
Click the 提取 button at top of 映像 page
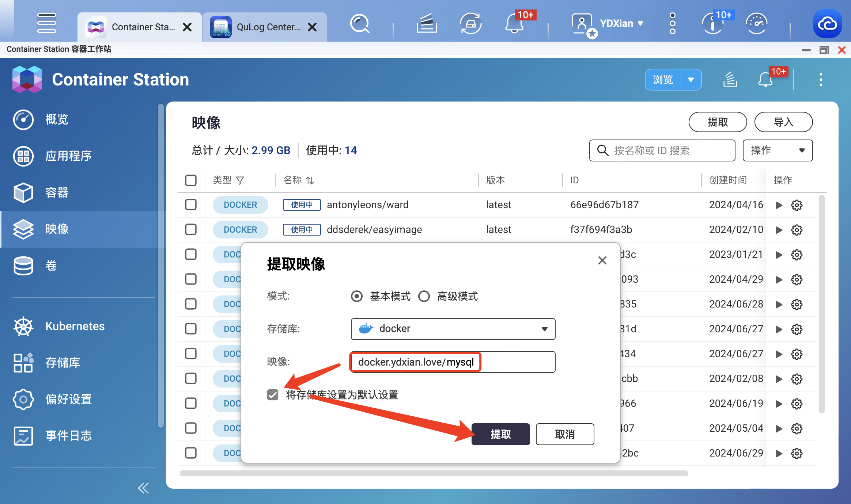[718, 122]
